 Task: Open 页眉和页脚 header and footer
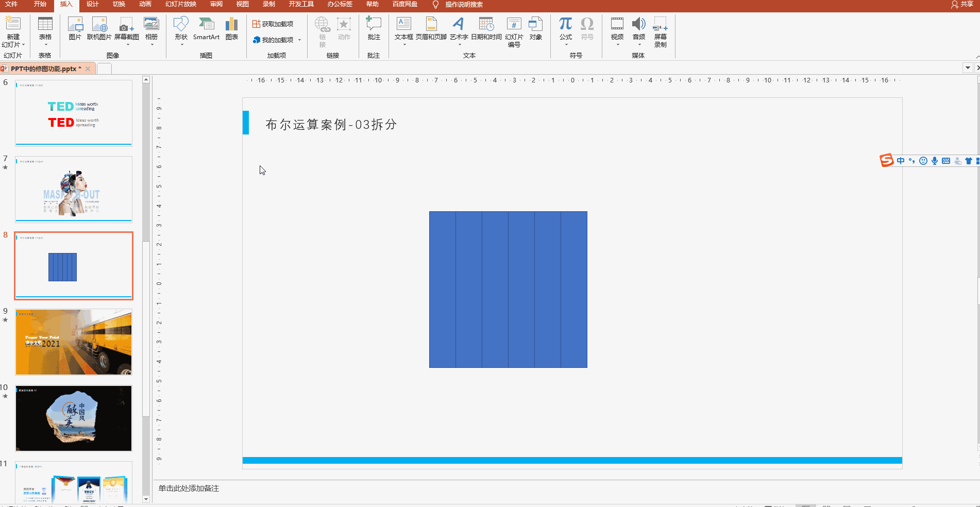(x=431, y=28)
